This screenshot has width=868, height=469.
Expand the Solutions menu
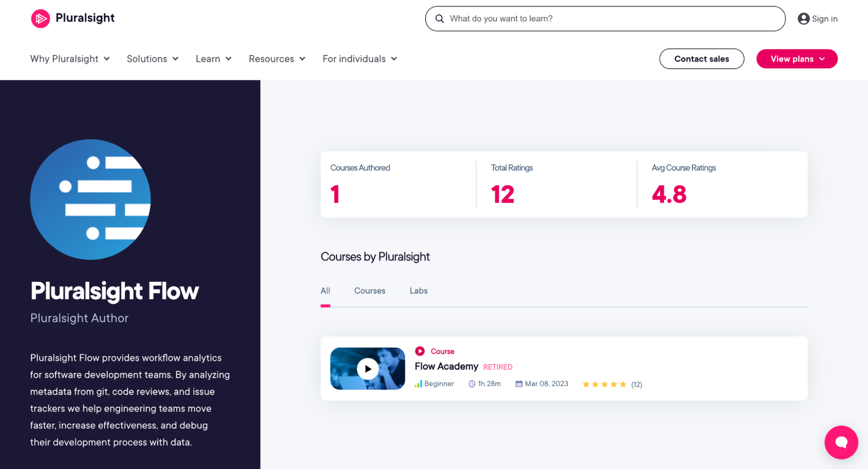pos(153,59)
